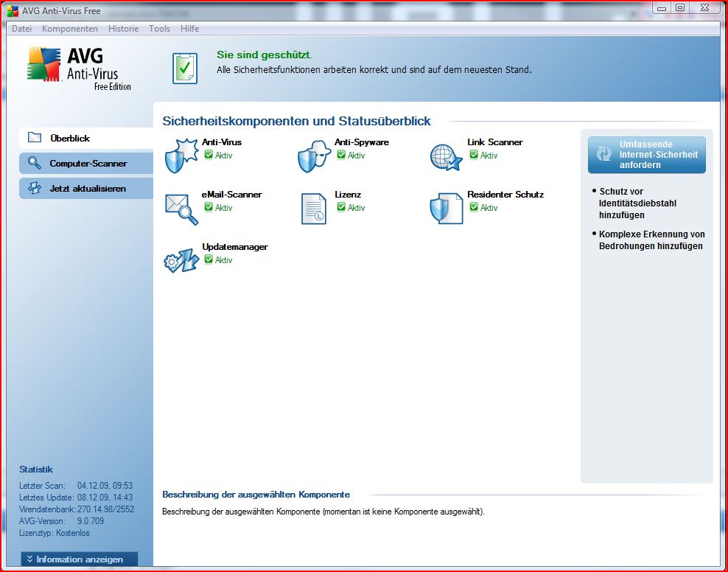Viewport: 728px width, 572px height.
Task: Click Umfassende Internet-Sicherheit anfordern button
Action: 647,155
